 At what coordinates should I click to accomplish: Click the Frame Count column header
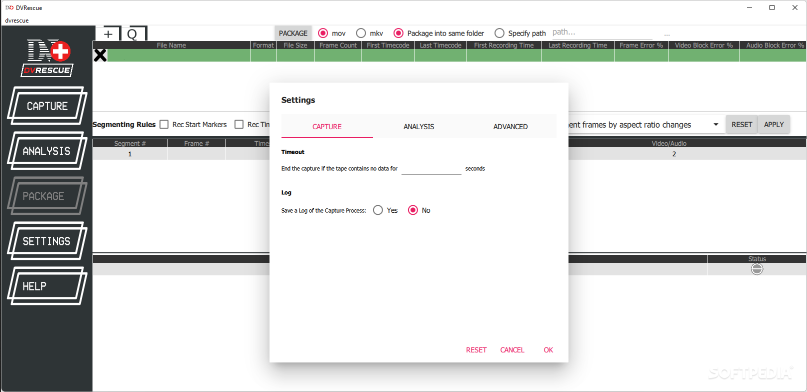point(338,45)
